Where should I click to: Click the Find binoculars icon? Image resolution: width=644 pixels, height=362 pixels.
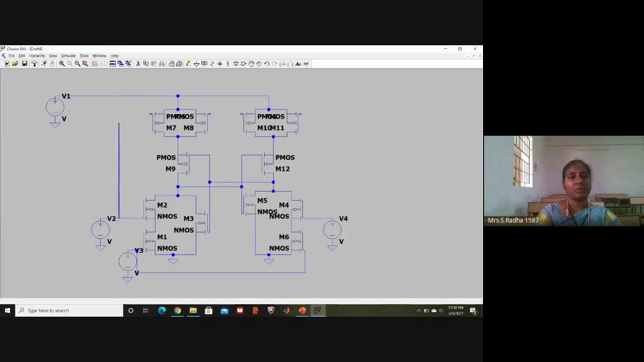click(162, 64)
